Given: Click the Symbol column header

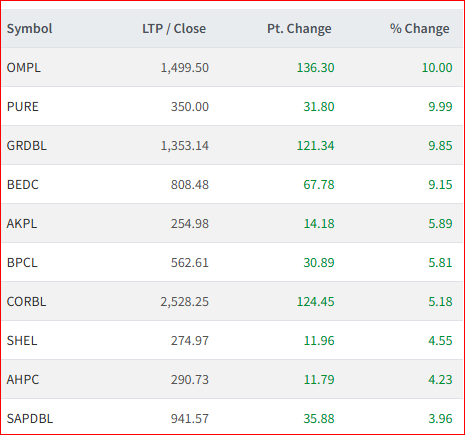Looking at the screenshot, I should (x=30, y=29).
